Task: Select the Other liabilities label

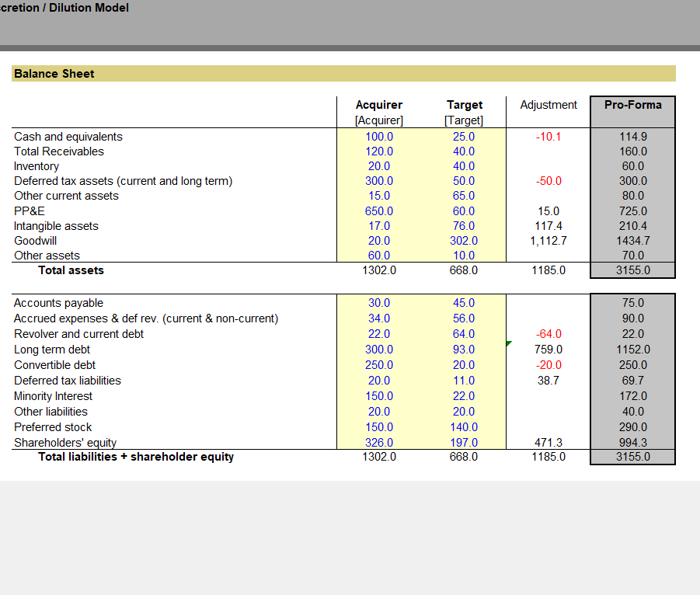Action: pyautogui.click(x=51, y=412)
